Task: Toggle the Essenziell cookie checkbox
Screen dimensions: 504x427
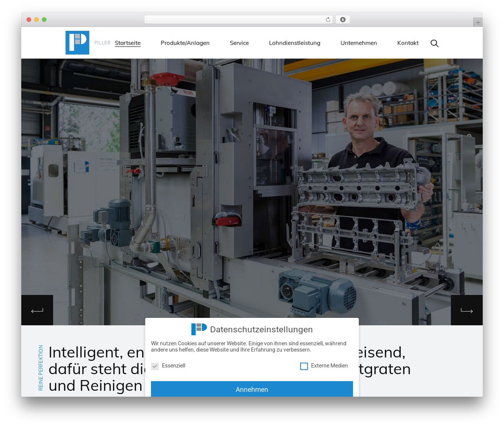Action: click(155, 366)
